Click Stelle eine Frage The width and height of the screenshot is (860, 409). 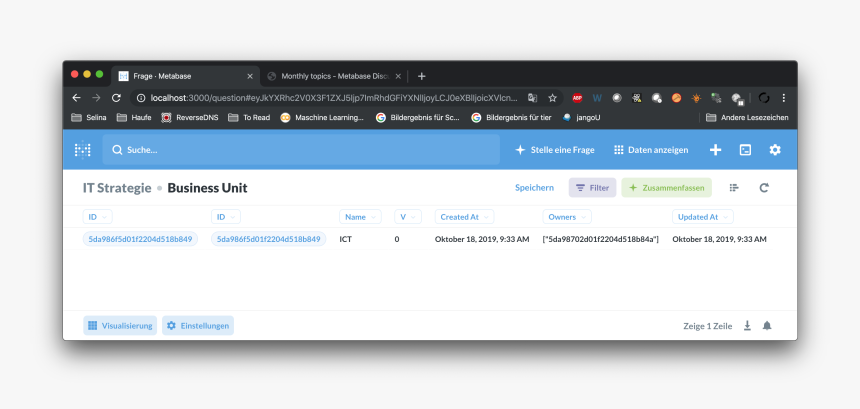(555, 150)
